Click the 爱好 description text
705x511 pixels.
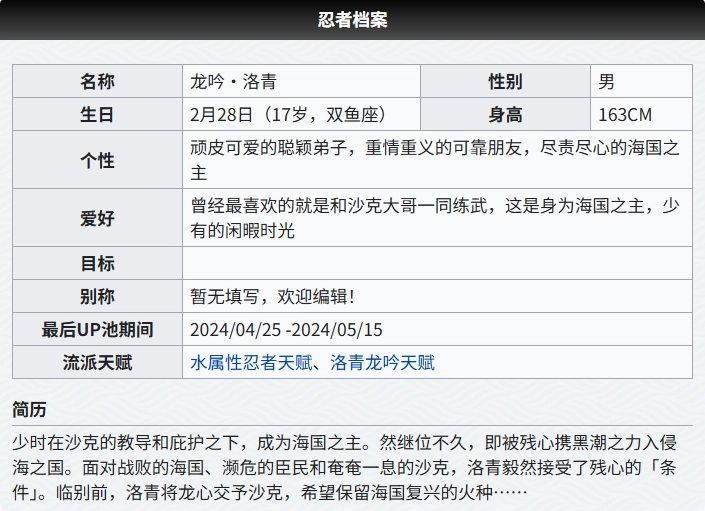(x=435, y=217)
